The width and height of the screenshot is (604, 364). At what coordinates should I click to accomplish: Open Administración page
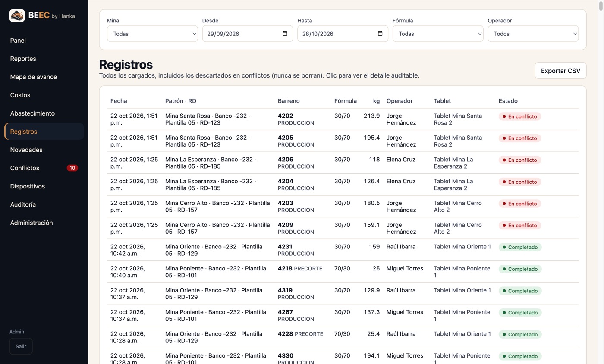point(44,223)
